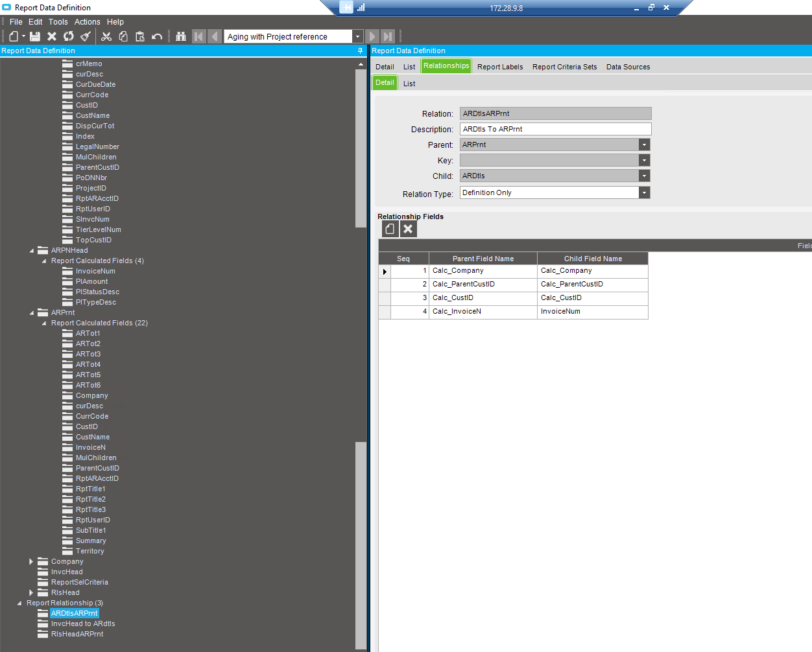Open the Relation Type dropdown
Image resolution: width=812 pixels, height=652 pixels.
click(644, 192)
